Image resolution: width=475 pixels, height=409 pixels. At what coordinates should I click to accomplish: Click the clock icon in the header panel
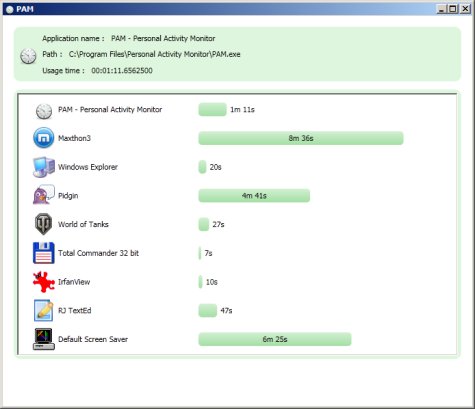point(28,56)
